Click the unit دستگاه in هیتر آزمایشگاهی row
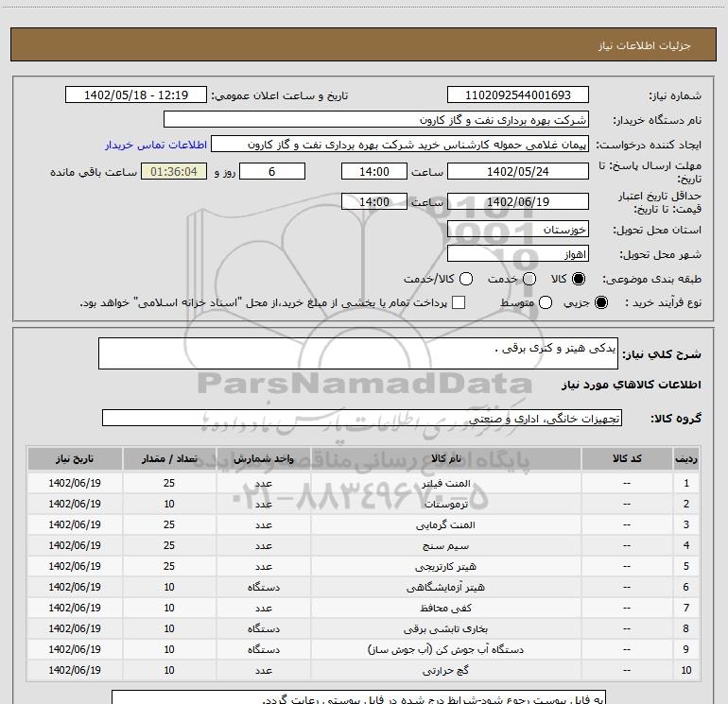Viewport: 728px width, 704px height. pos(263,587)
